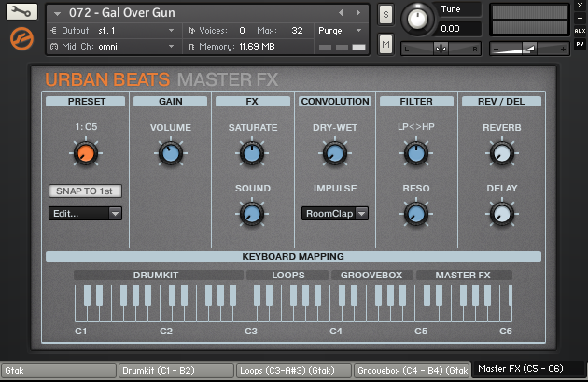Adjust the instrument volume slider

tap(529, 48)
